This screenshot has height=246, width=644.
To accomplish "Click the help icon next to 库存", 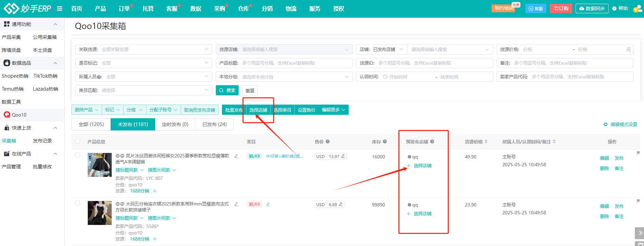I will (385, 141).
